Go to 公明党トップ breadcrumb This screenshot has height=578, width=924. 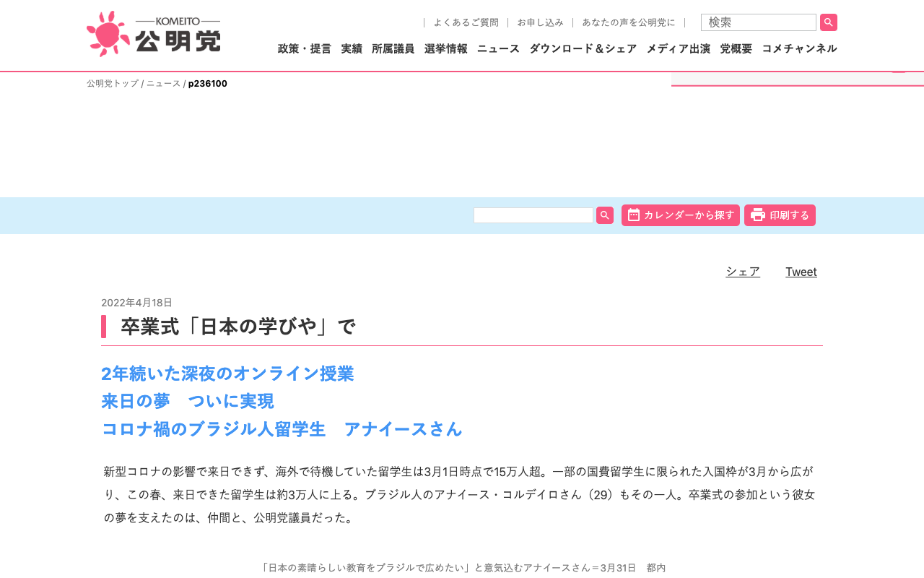click(x=113, y=83)
